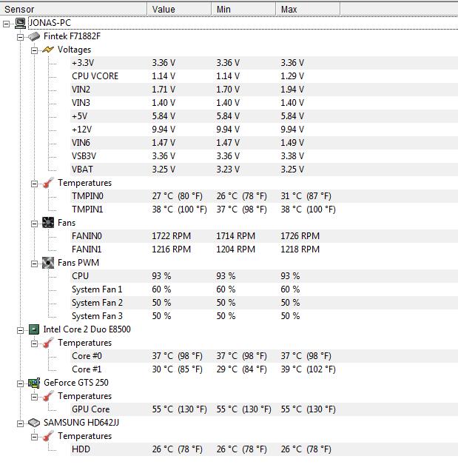Screen dimensions: 458x476
Task: Select the GPU Core temperature row
Action: coord(264,409)
